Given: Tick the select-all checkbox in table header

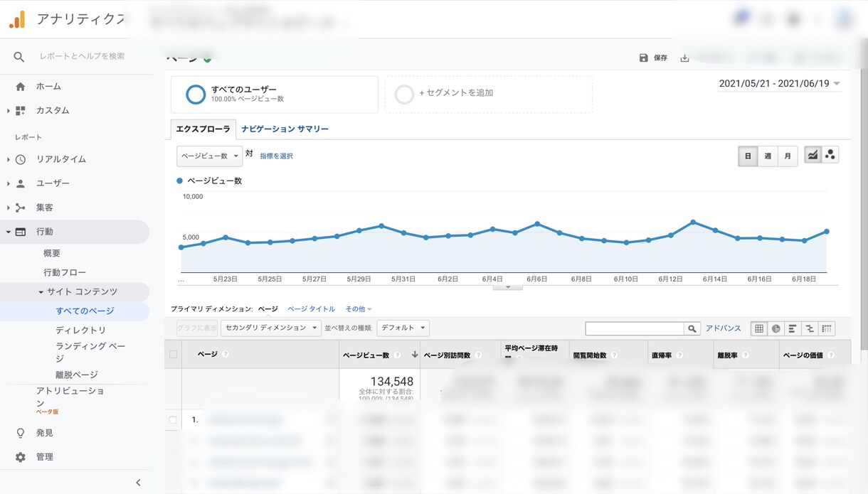Looking at the screenshot, I should [173, 354].
